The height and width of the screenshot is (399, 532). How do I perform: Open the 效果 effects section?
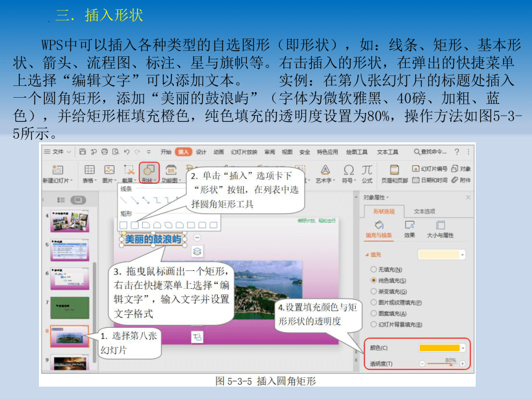(410, 230)
